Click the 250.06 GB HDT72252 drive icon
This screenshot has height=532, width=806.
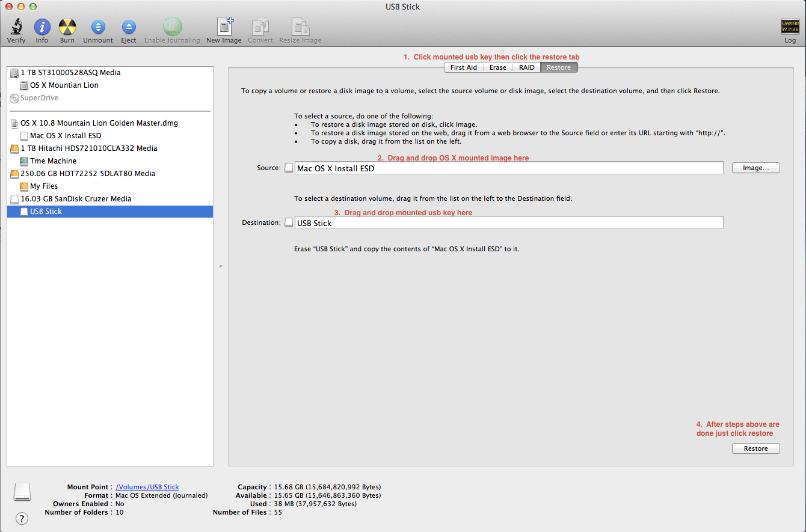pyautogui.click(x=14, y=174)
